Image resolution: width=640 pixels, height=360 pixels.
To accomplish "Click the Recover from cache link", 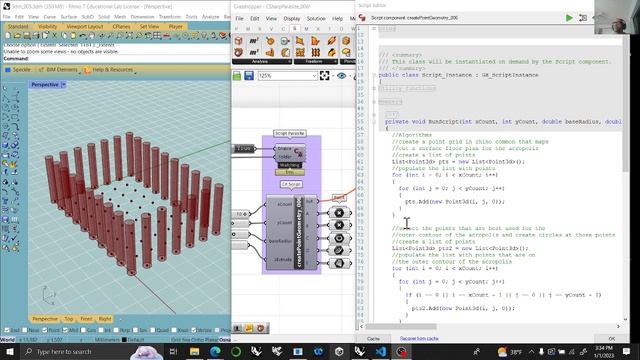I will [x=419, y=339].
